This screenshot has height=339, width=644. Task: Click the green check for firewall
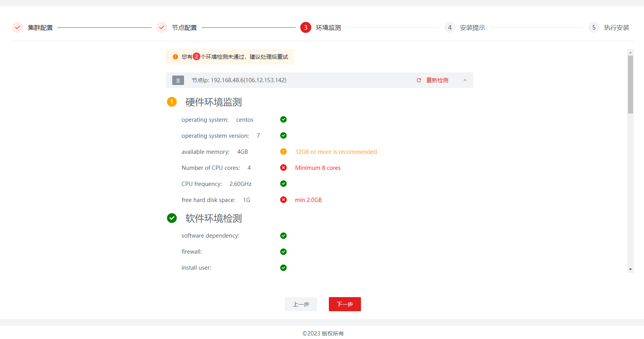pos(283,252)
